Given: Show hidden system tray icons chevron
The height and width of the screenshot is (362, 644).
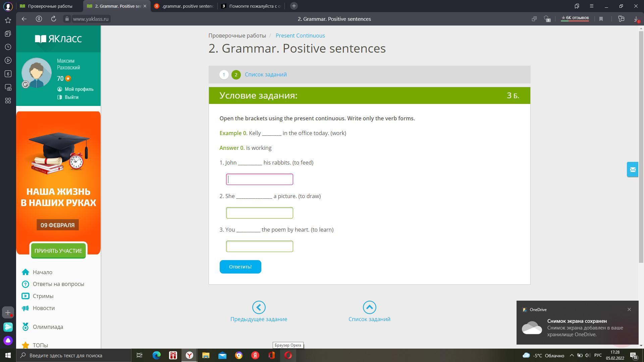Looking at the screenshot, I should (572, 355).
